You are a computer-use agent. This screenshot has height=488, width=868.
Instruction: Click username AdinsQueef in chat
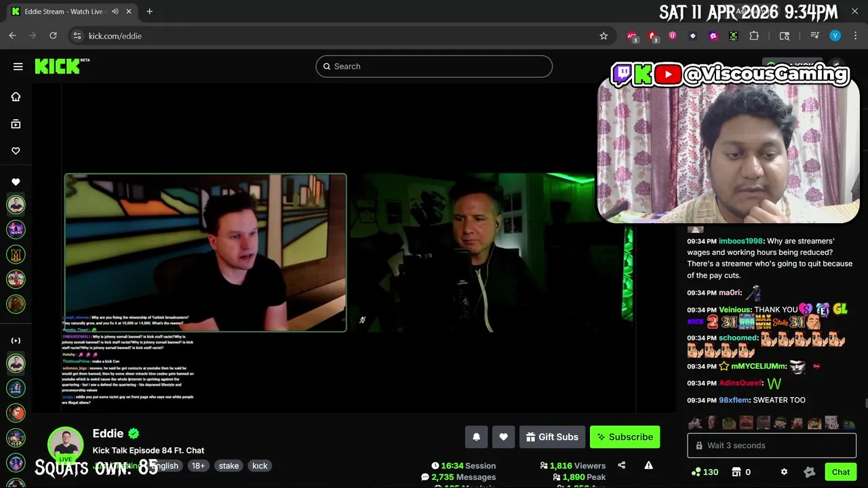tap(741, 383)
